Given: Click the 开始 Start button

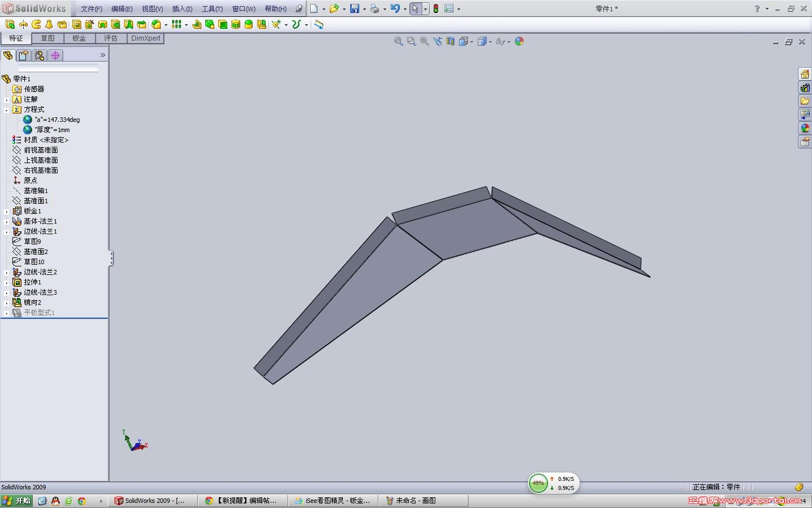Looking at the screenshot, I should tap(16, 501).
